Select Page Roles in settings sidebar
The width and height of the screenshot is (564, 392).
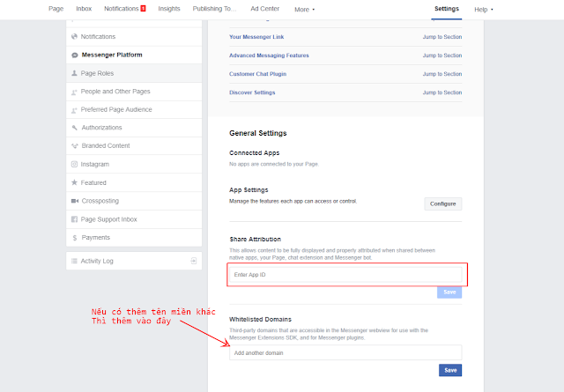[134, 73]
